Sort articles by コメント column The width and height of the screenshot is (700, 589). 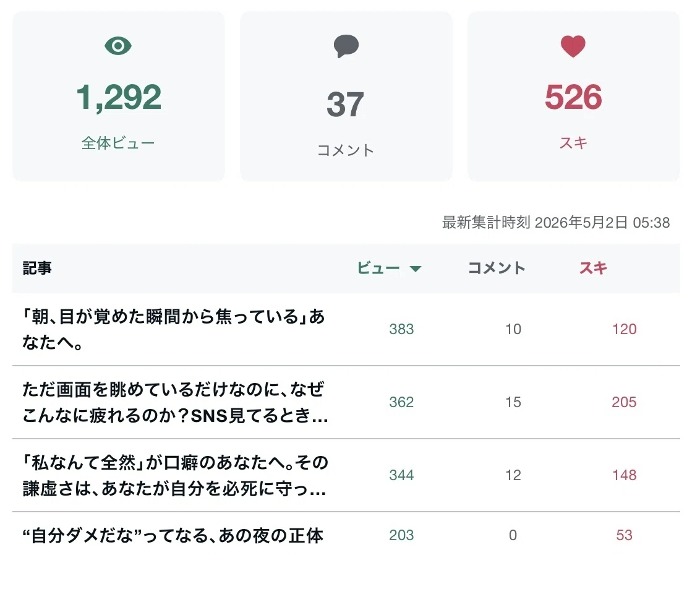point(497,268)
